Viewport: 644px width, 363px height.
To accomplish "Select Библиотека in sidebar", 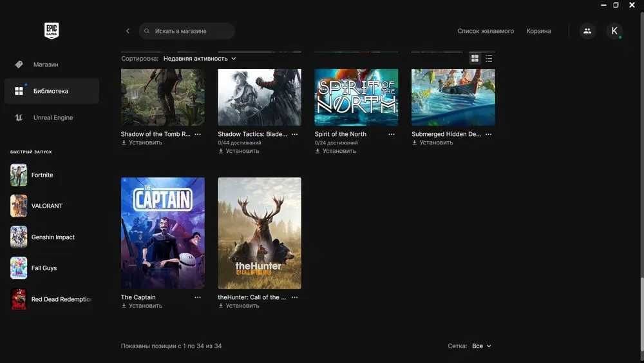I will click(x=52, y=91).
